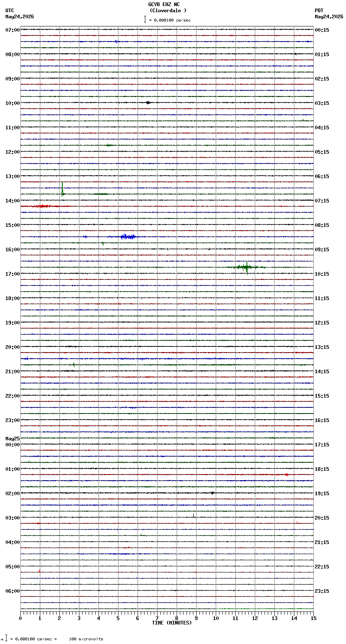Click the 17:00 UTC time label
This screenshot has width=346, height=644.
(13, 274)
